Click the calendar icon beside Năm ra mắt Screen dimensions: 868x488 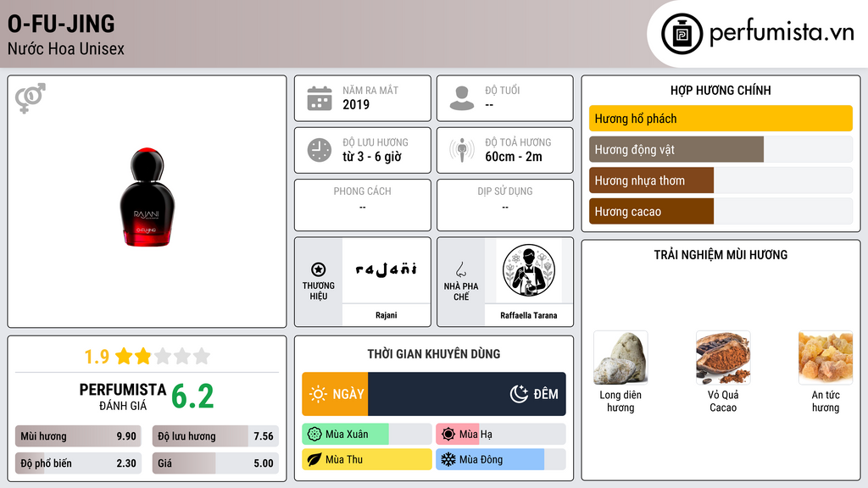click(320, 98)
